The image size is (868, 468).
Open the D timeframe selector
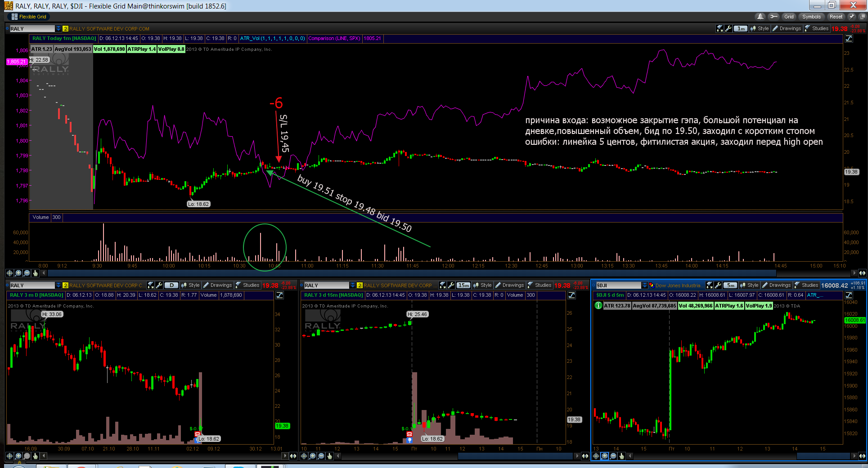[171, 285]
